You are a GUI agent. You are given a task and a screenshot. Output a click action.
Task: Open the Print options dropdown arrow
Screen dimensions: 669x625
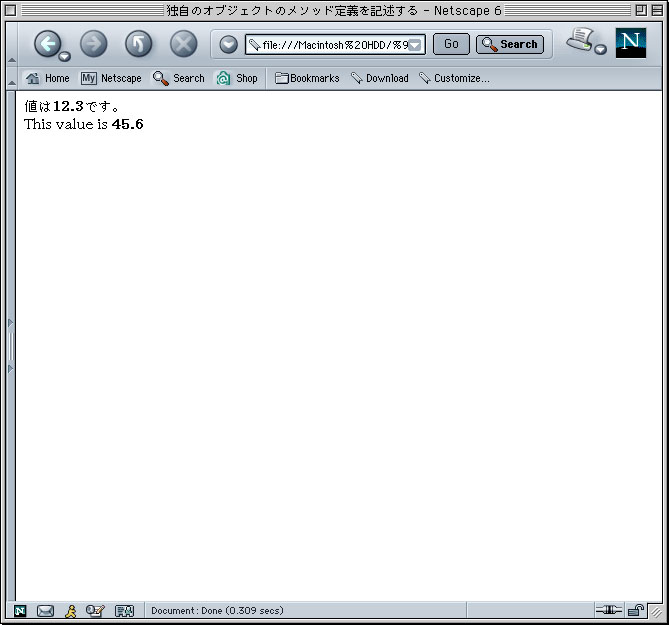point(600,49)
